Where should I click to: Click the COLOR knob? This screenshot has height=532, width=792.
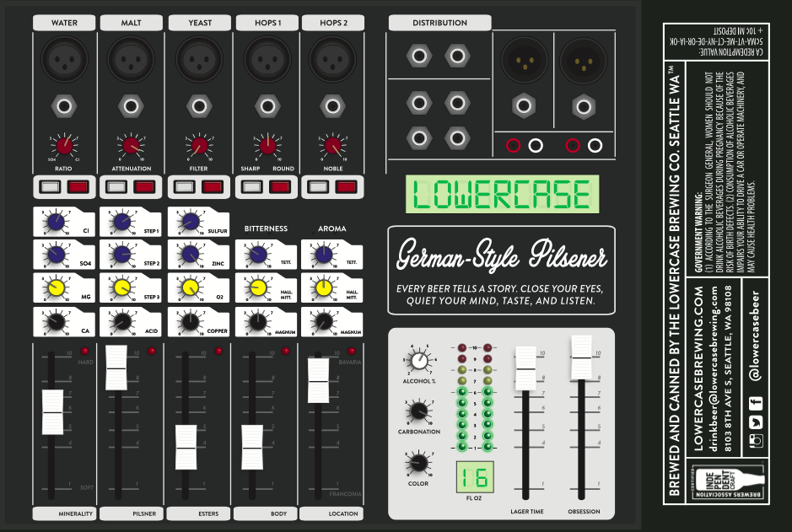(418, 462)
